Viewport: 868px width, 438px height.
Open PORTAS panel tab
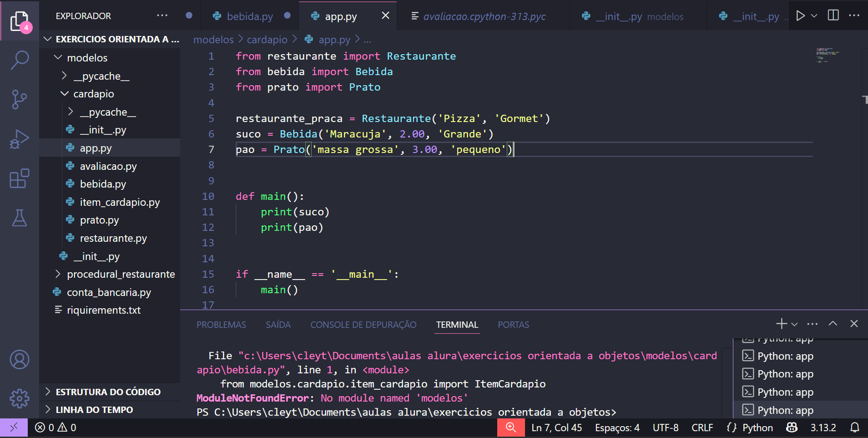pos(513,325)
